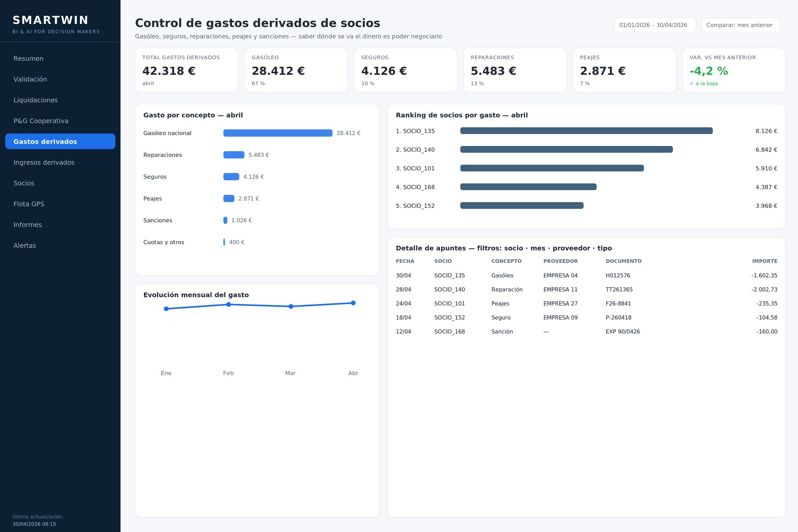798x532 pixels.
Task: Click the Feb data point on the line chart
Action: tap(229, 304)
